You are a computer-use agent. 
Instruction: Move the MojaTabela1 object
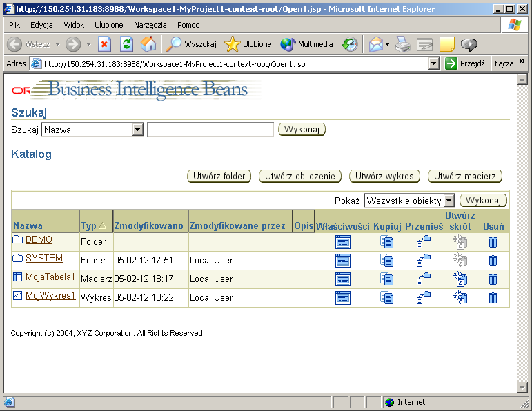tap(424, 279)
